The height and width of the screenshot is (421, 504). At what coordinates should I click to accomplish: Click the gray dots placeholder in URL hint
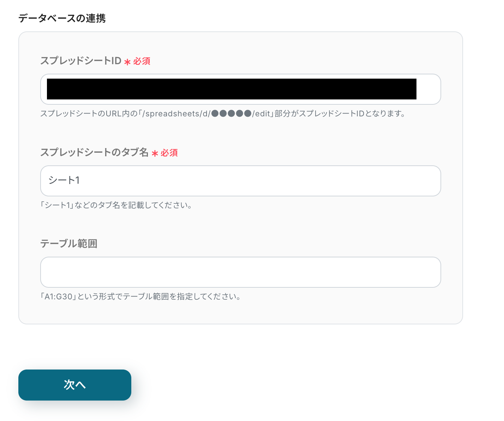231,114
